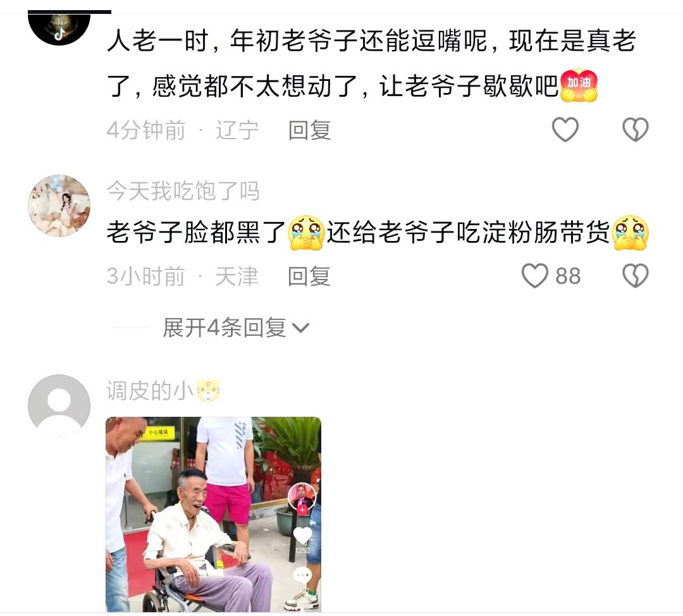Dislike the Liaoning comment with broken heart

(636, 130)
